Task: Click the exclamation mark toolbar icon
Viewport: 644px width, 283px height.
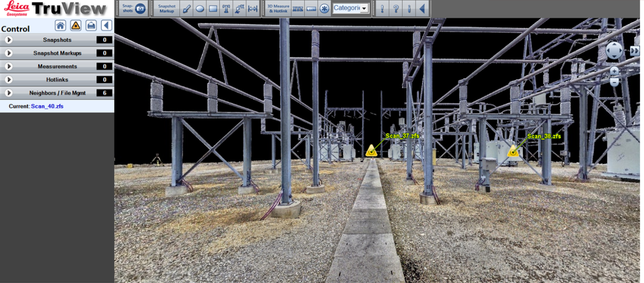Action: coord(382,9)
